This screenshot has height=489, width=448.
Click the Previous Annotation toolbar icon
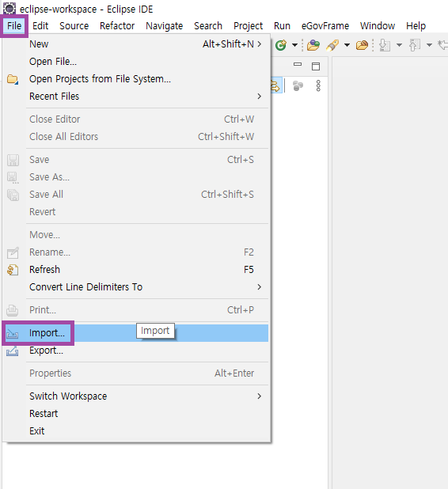[415, 45]
